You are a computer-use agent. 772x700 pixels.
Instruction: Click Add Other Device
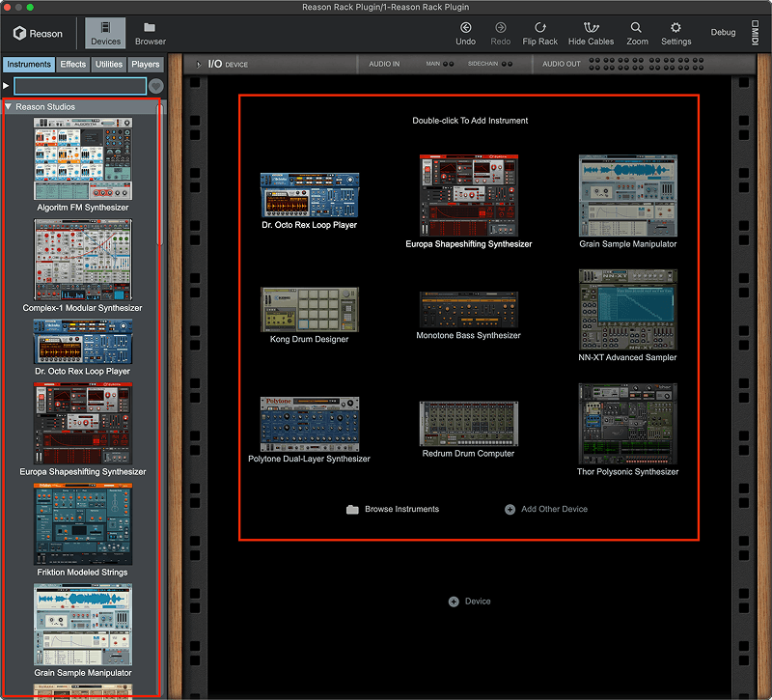(546, 509)
